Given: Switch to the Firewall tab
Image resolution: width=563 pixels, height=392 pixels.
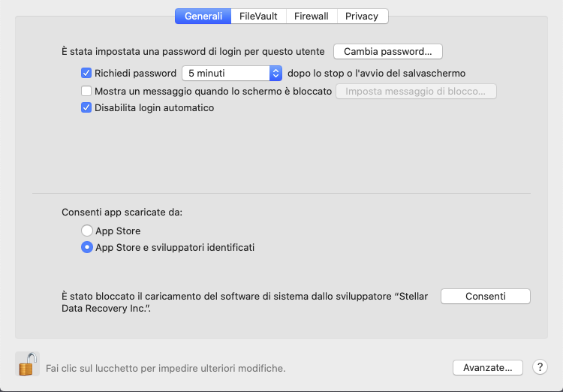Looking at the screenshot, I should tap(311, 16).
